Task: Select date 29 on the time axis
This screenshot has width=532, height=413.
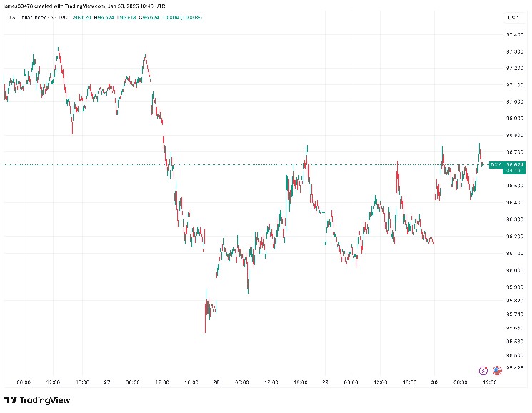Action: pyautogui.click(x=325, y=382)
